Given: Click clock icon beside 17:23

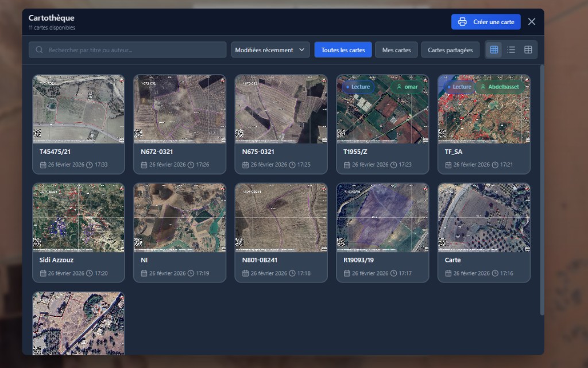Looking at the screenshot, I should (393, 165).
